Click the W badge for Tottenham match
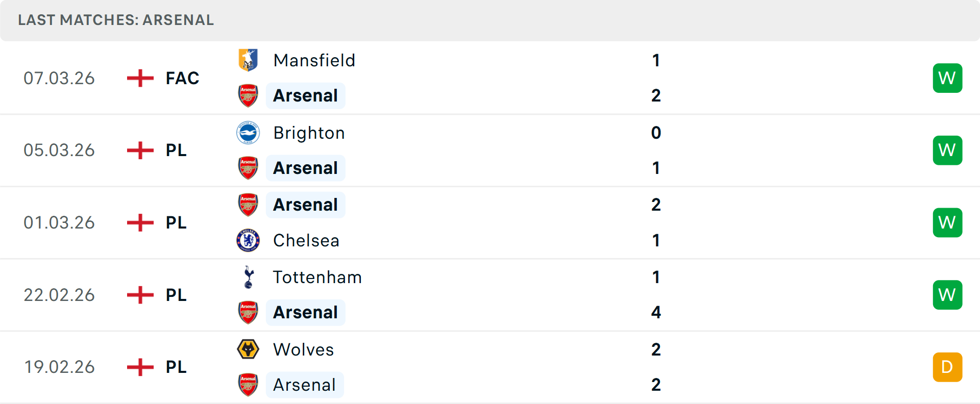Viewport: 980px width, 404px height. tap(947, 295)
